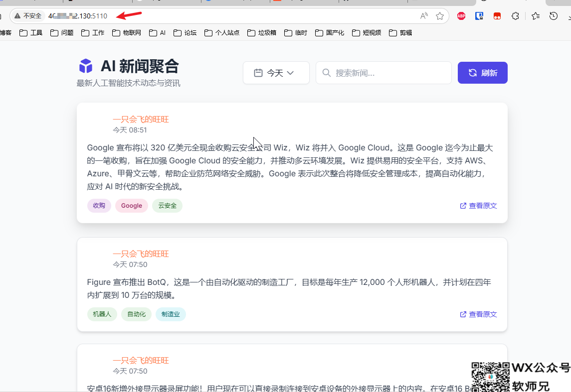Click the calendar icon in date selector
Screen dimensions: 571x392
click(258, 73)
